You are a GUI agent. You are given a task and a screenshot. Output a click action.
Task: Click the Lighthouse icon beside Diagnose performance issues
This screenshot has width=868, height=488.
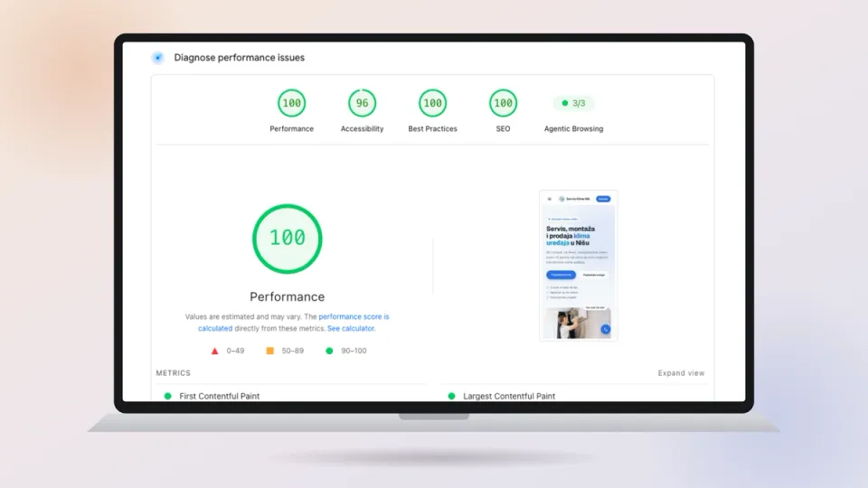157,58
